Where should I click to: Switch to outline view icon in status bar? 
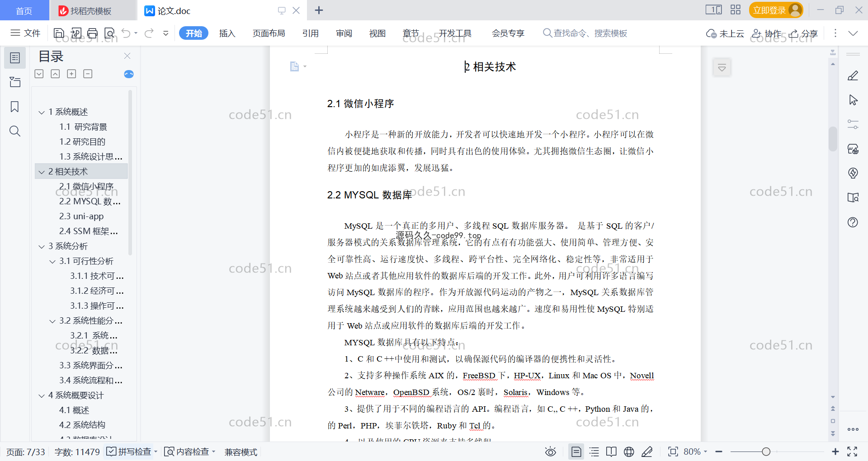tap(594, 452)
